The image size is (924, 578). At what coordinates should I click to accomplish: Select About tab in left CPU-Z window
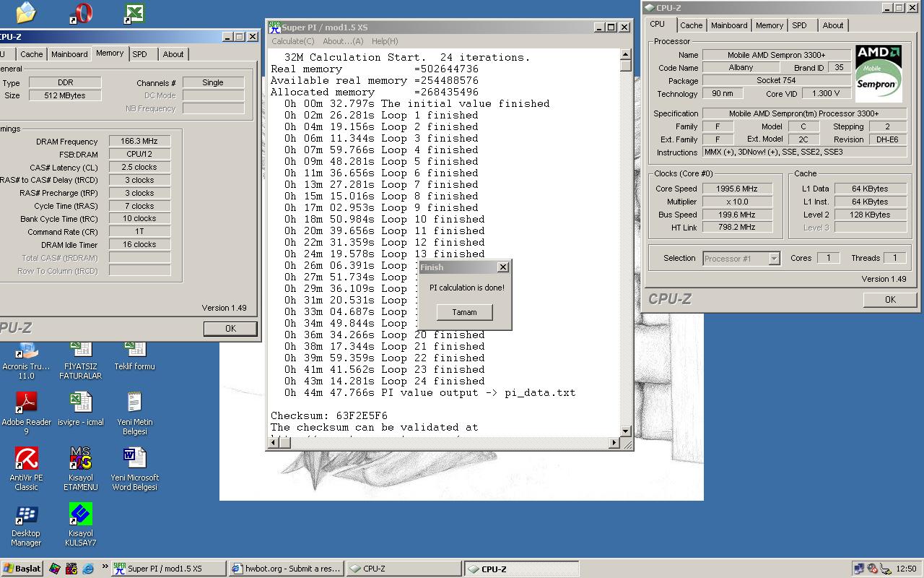[173, 54]
